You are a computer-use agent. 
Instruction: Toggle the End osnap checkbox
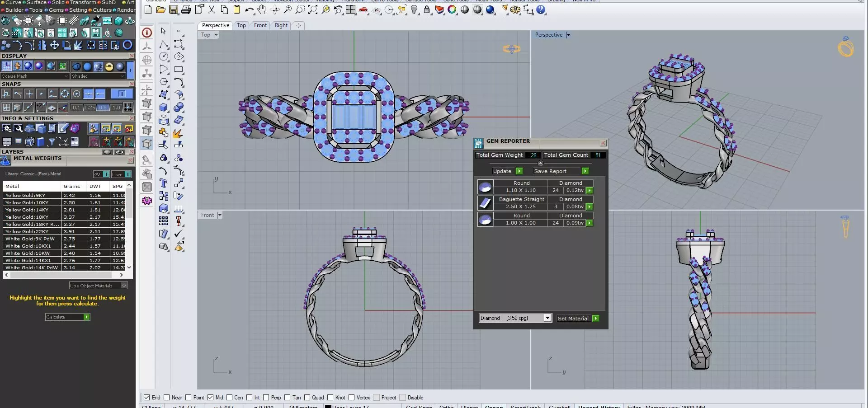tap(146, 398)
